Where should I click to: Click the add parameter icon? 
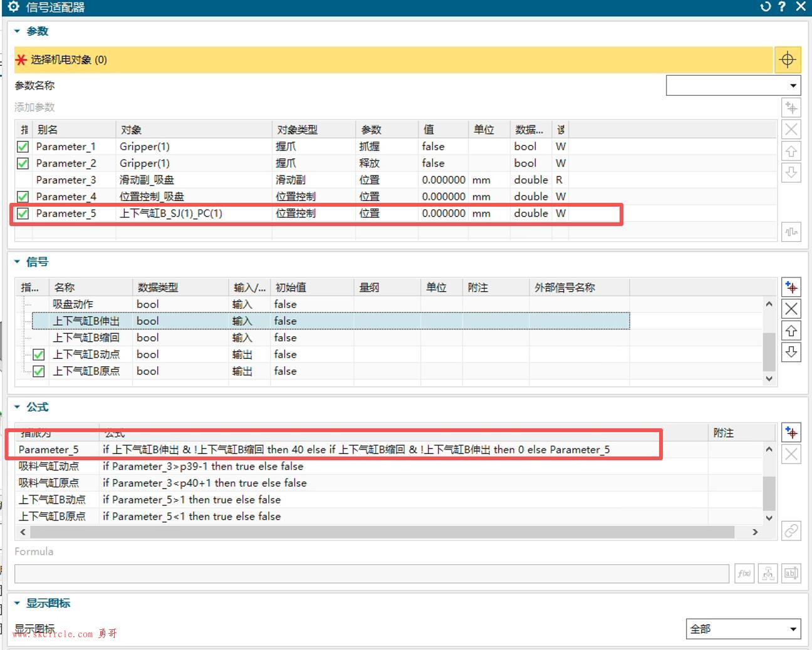[x=791, y=108]
